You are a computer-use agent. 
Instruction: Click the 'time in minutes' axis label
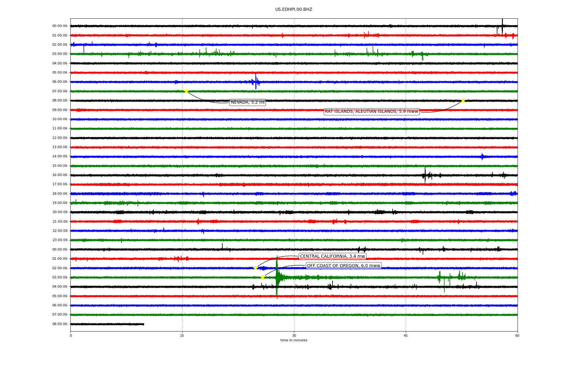pos(294,340)
